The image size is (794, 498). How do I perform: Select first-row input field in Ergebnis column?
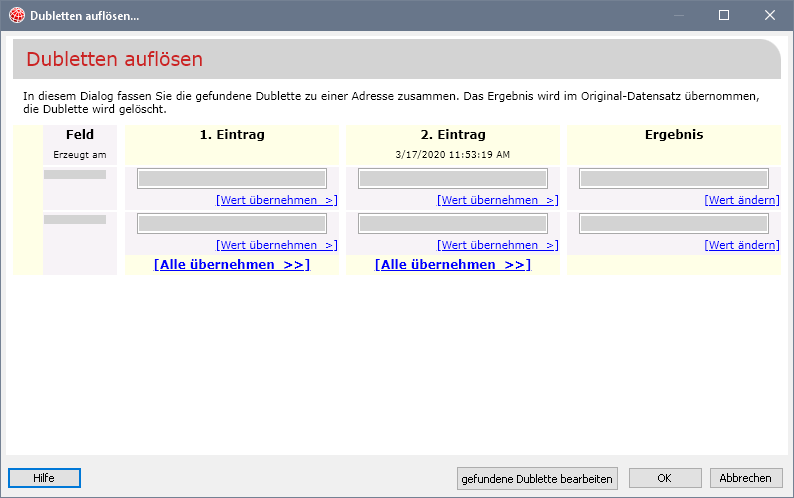(674, 179)
